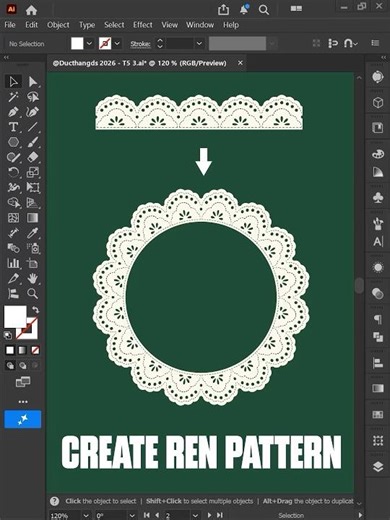Select the Hand tool
The image size is (390, 520).
tap(33, 278)
